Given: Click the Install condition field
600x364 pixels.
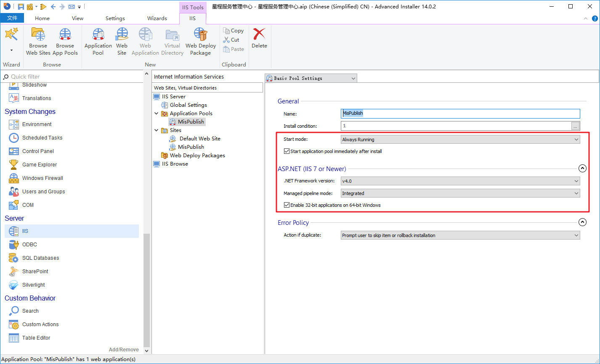Looking at the screenshot, I should point(456,126).
